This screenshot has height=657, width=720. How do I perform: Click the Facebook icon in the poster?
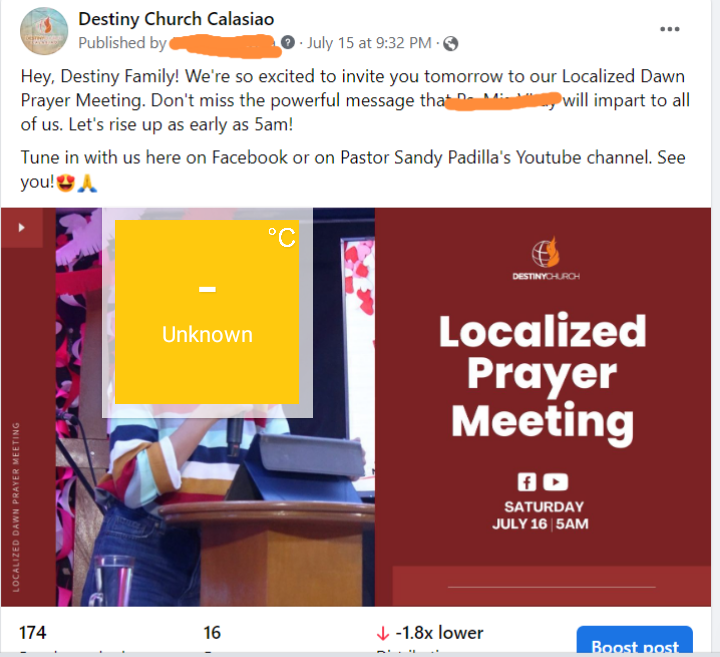click(x=527, y=482)
